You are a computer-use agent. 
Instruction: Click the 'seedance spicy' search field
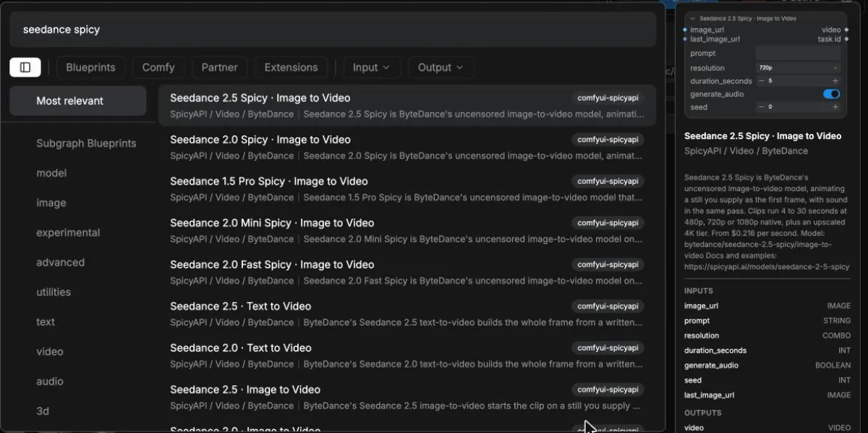pos(333,30)
